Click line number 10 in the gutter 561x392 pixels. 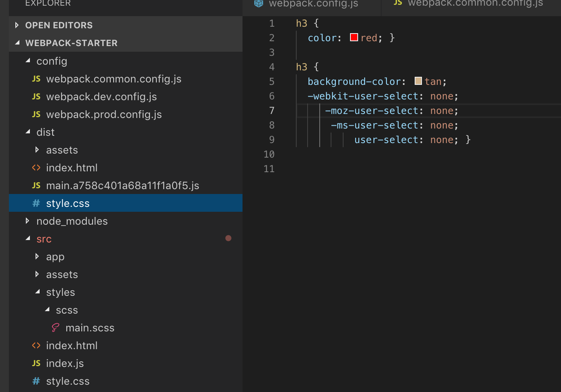tap(269, 154)
